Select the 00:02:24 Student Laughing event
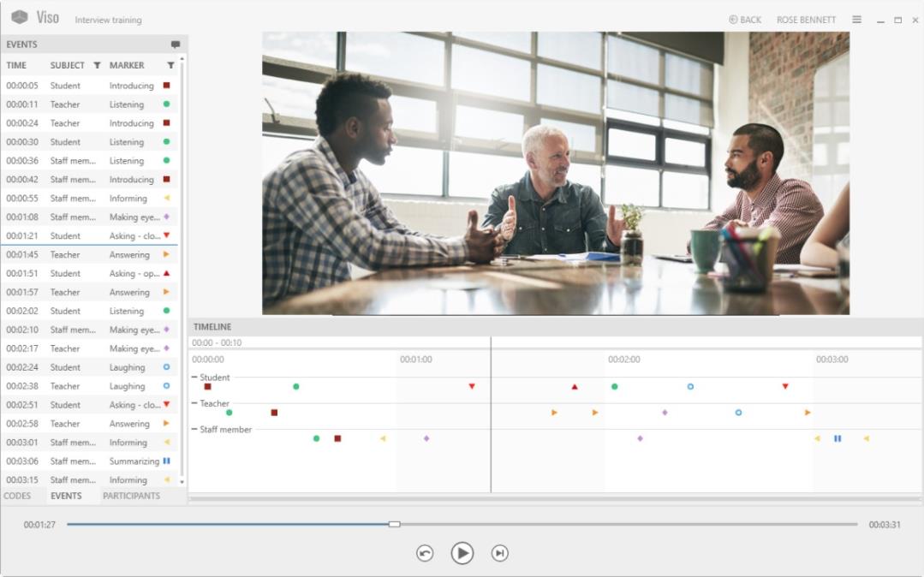Image resolution: width=924 pixels, height=577 pixels. pos(89,367)
